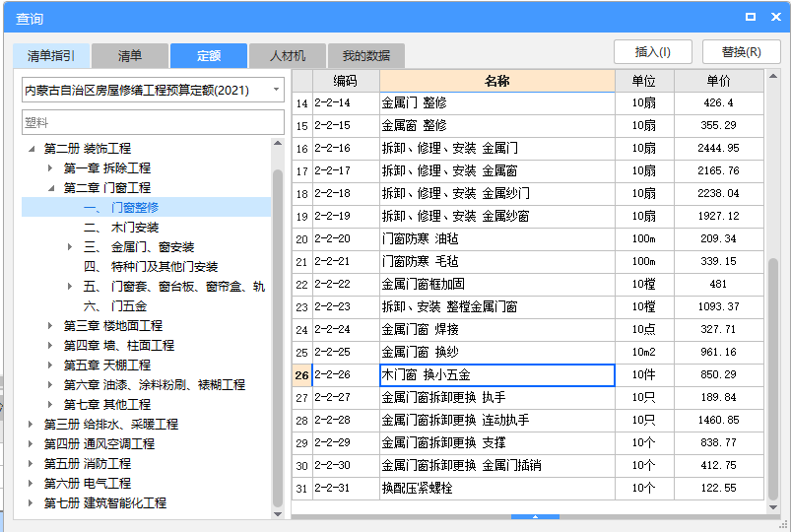
Task: Click cell 木门窗 换小五金
Action: point(496,375)
